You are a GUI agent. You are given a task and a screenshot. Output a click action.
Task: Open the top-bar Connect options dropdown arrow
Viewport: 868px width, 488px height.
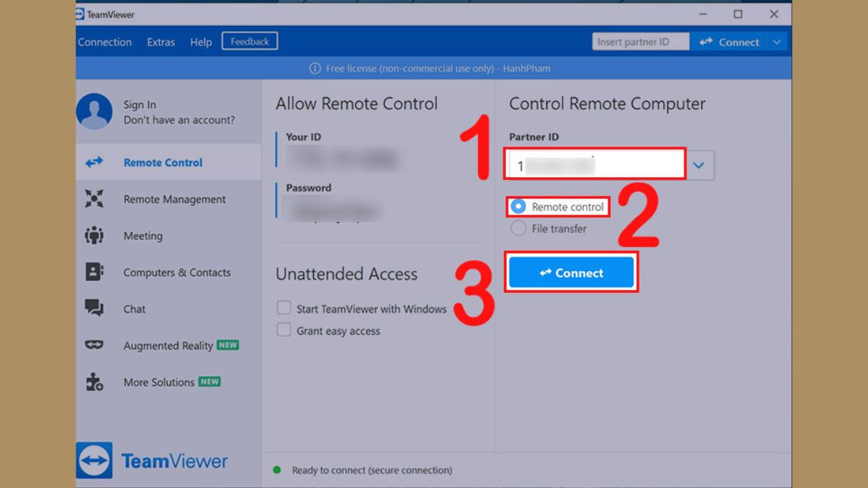pyautogui.click(x=777, y=42)
